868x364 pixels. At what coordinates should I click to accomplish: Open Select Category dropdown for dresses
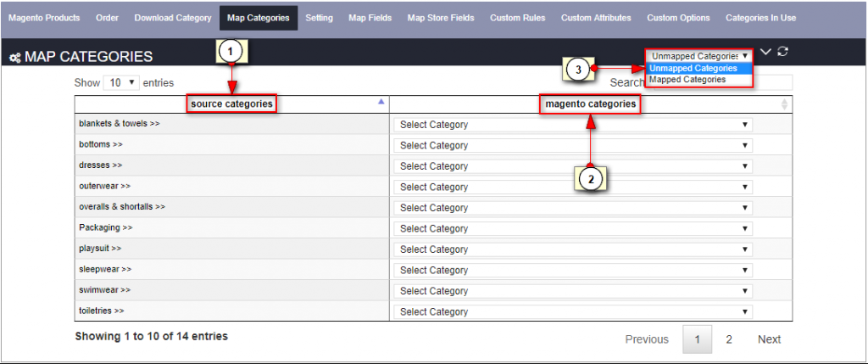[x=573, y=166]
